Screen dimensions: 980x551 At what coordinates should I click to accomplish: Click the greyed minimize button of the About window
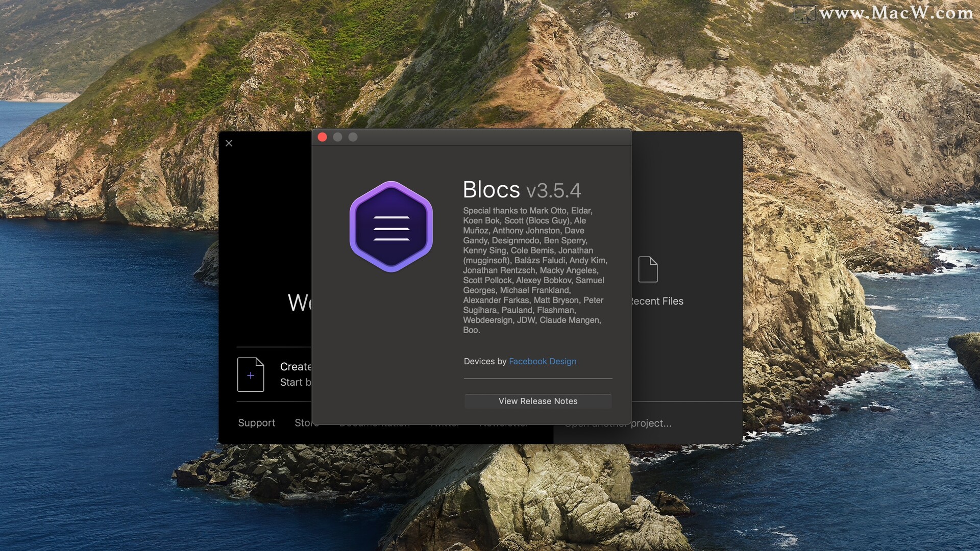pyautogui.click(x=337, y=137)
